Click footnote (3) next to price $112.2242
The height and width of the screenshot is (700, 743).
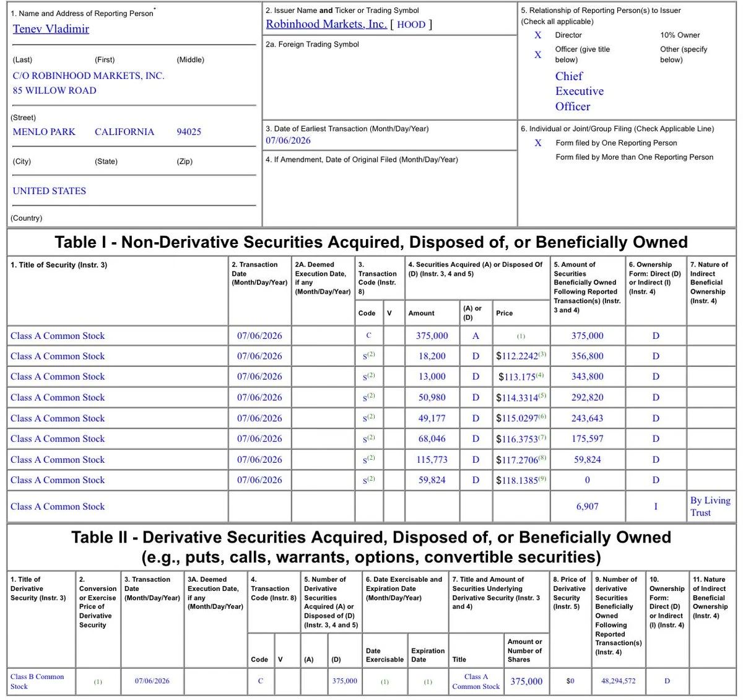(542, 354)
